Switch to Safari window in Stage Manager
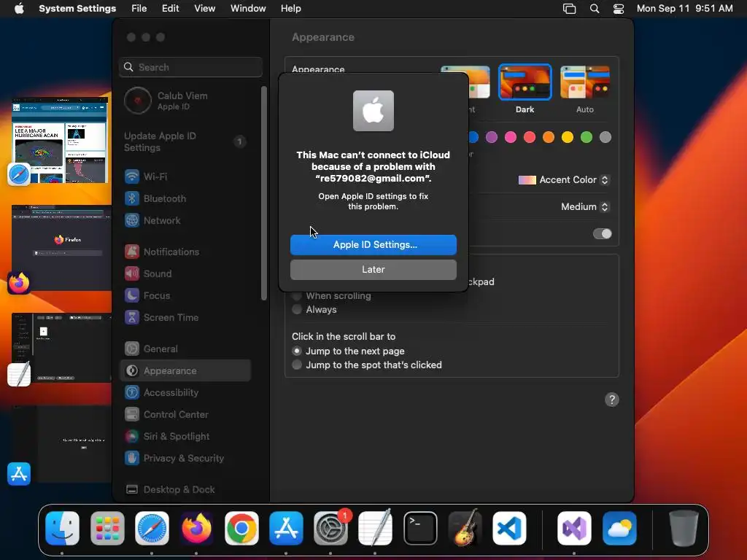The width and height of the screenshot is (747, 560). click(x=60, y=140)
